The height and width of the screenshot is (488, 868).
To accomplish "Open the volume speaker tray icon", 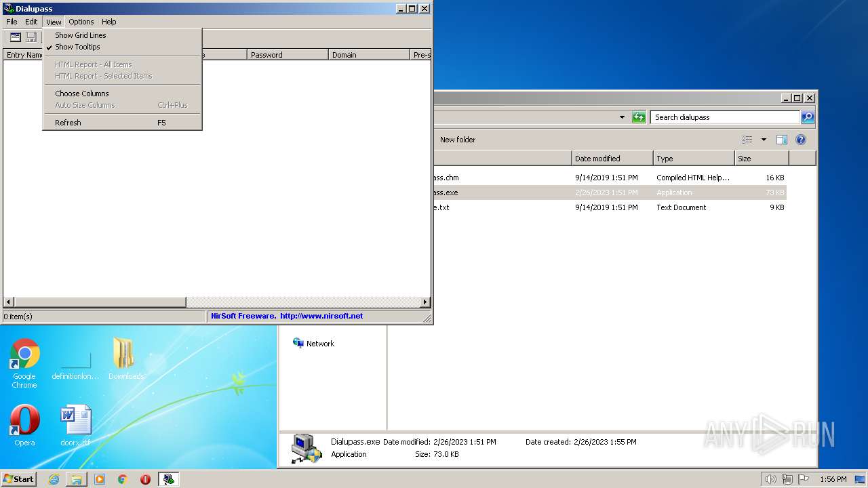I will click(x=770, y=479).
